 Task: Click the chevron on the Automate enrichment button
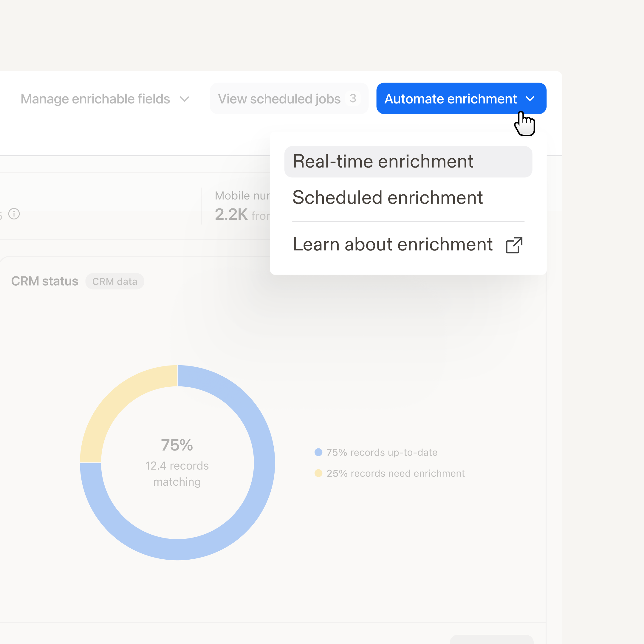coord(531,98)
